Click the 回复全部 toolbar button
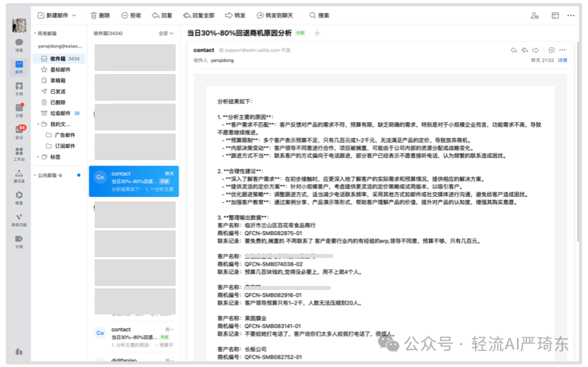Image resolution: width=588 pixels, height=367 pixels. click(199, 15)
